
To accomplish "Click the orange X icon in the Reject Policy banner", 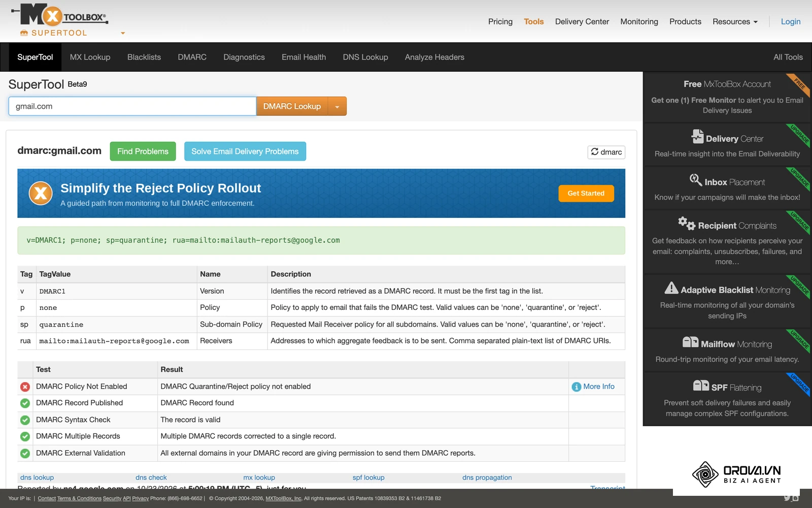I will 41,193.
